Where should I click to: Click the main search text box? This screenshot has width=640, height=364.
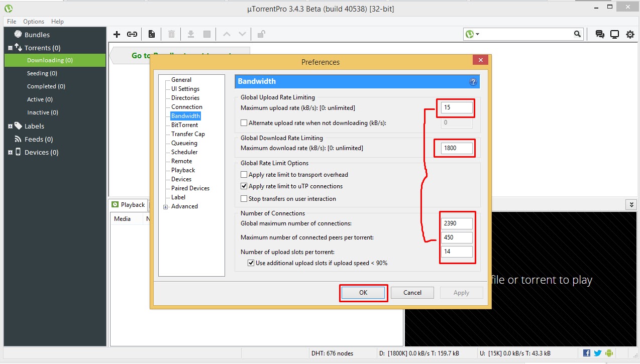coord(527,34)
